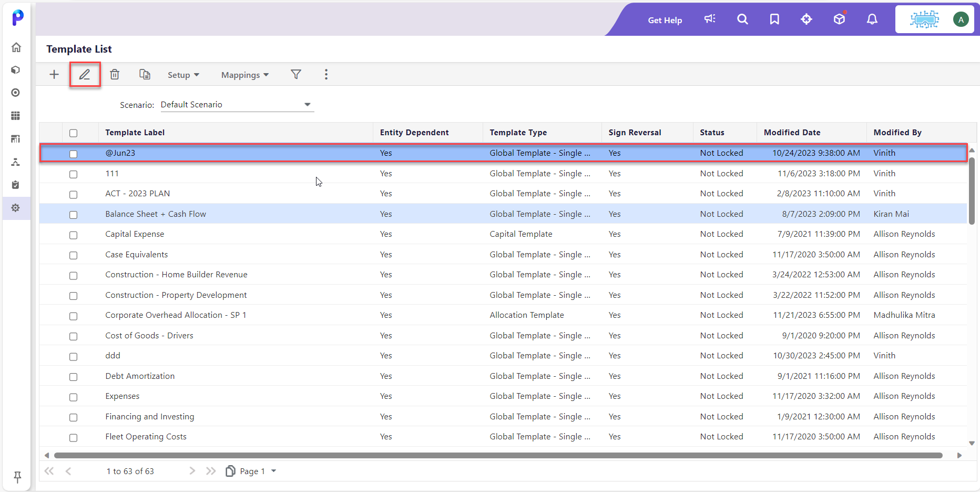980x492 pixels.
Task: Go to next page arrow
Action: click(x=192, y=471)
